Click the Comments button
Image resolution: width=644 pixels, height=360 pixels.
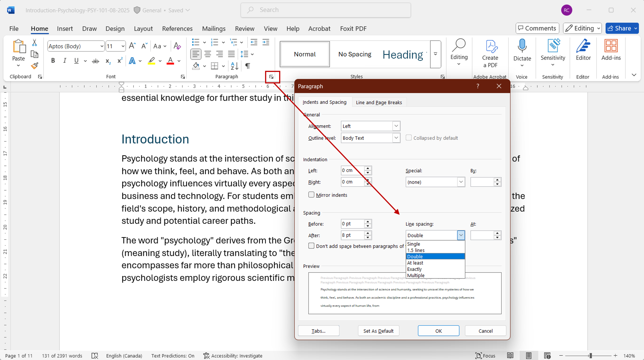pyautogui.click(x=537, y=28)
